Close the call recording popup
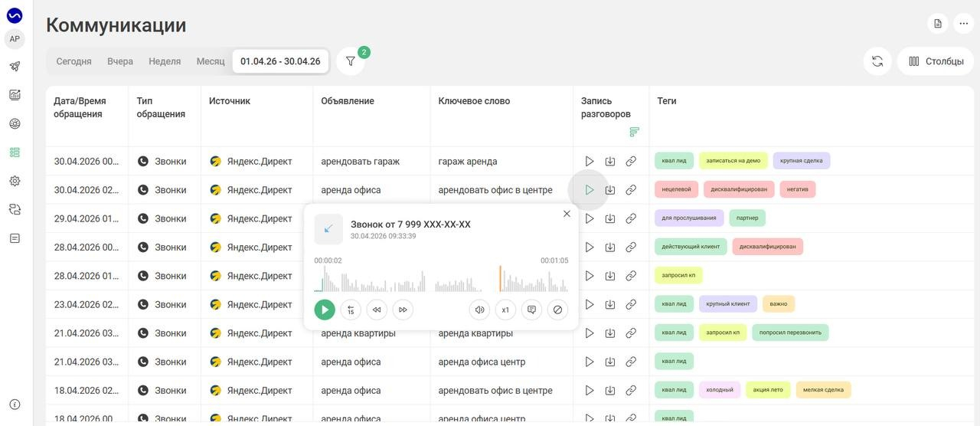The width and height of the screenshot is (980, 426). click(567, 214)
